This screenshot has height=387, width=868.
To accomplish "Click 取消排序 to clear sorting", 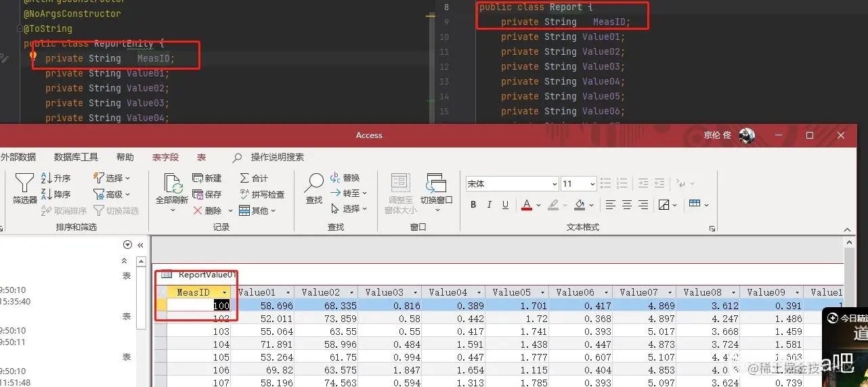I will pos(64,210).
